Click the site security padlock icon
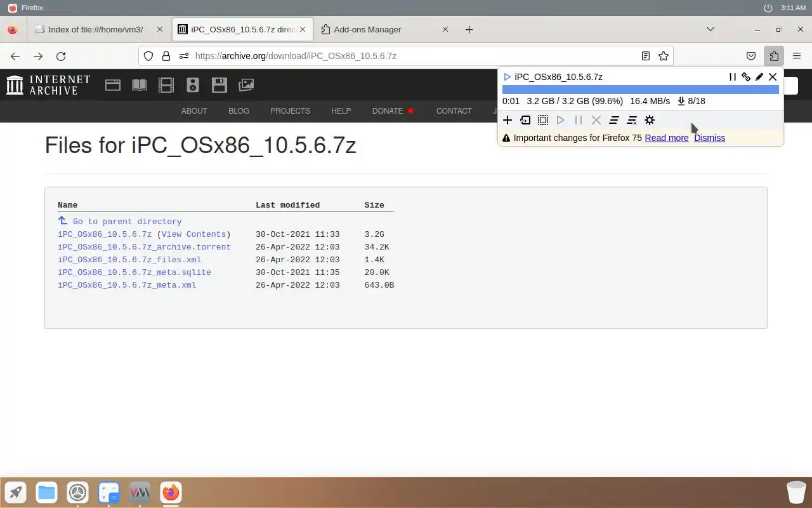 coord(166,56)
